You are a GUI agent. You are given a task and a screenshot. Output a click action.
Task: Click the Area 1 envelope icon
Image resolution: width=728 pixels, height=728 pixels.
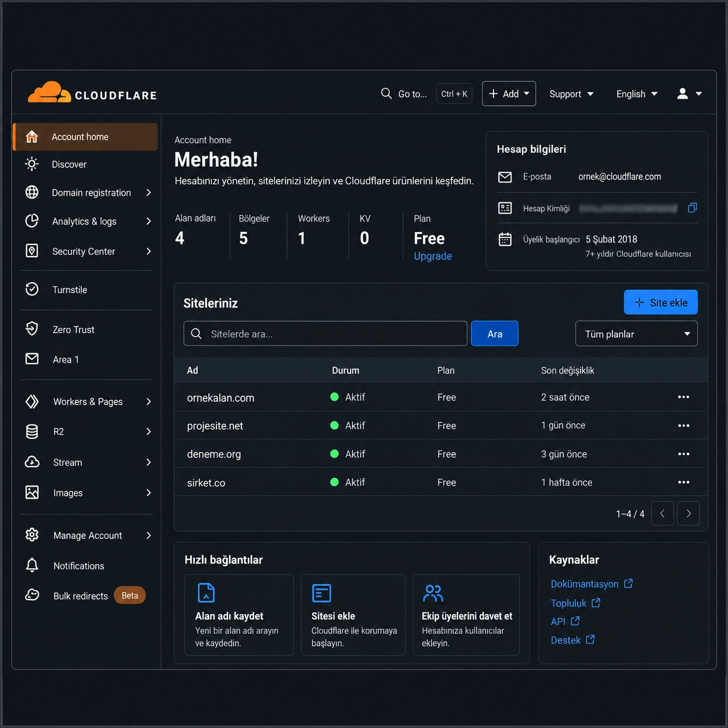[x=32, y=359]
